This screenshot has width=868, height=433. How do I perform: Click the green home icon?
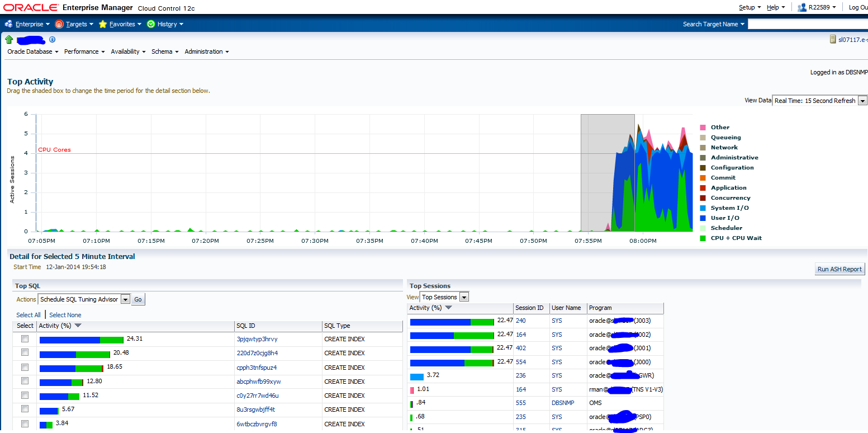click(8, 39)
